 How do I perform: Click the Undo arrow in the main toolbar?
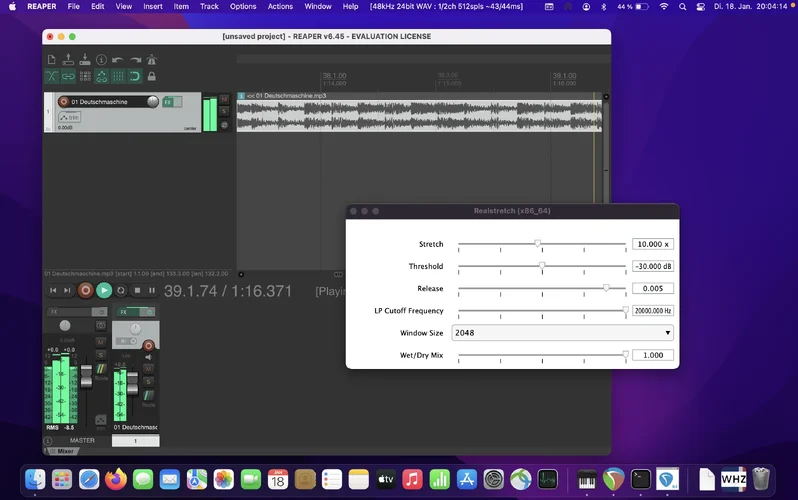coord(118,60)
